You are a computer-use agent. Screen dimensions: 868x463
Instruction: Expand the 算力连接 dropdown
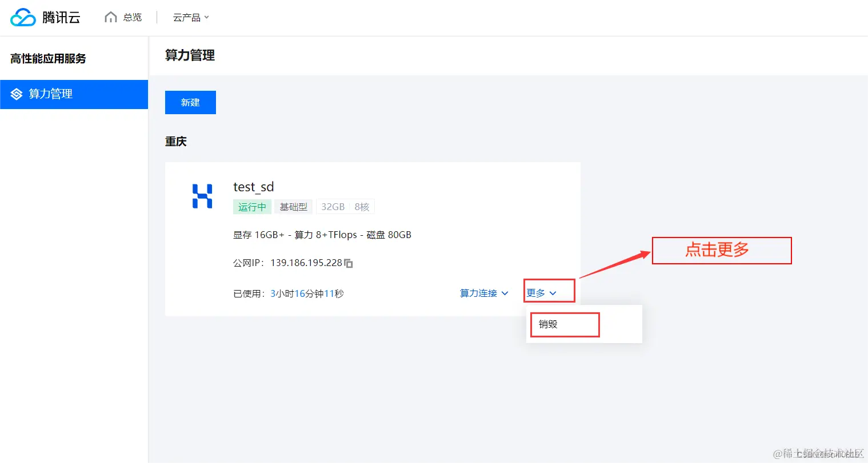coord(484,293)
